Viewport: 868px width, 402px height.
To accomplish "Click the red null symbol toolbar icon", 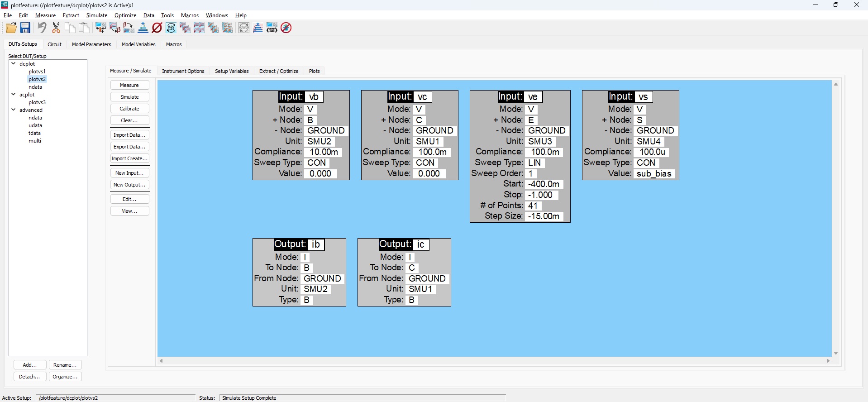I will tap(157, 28).
